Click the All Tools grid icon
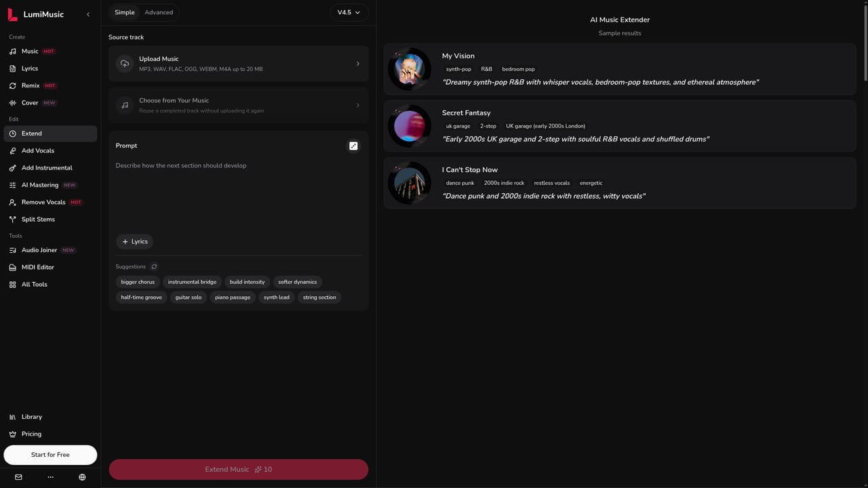 coord(13,285)
